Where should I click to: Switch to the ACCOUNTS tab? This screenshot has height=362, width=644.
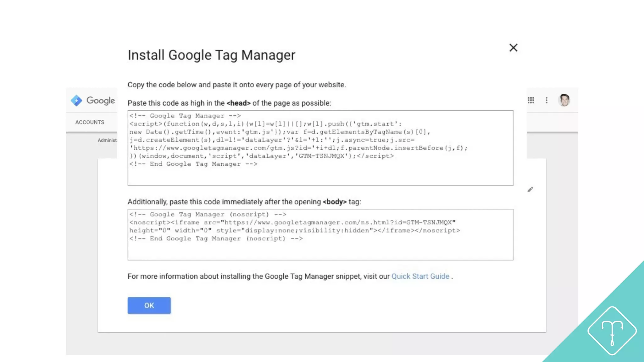(x=90, y=122)
